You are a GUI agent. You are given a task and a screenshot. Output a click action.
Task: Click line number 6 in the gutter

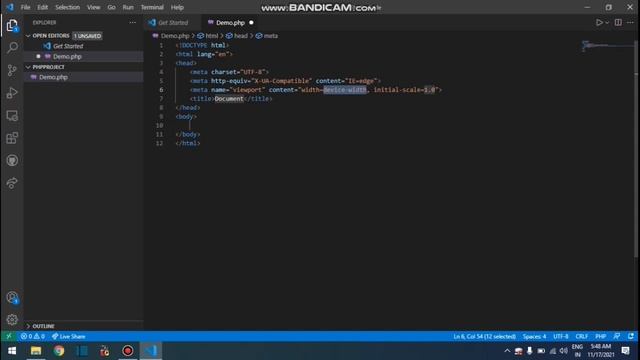click(161, 90)
